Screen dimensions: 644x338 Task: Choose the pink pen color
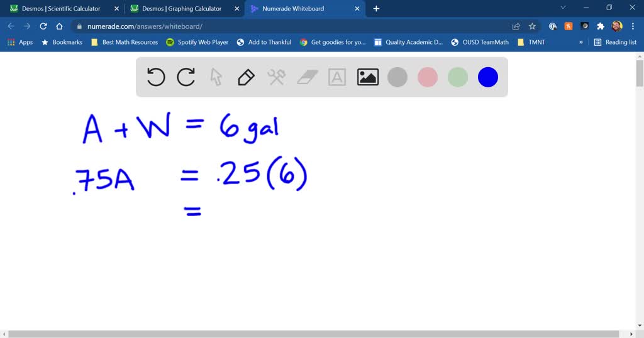click(x=428, y=77)
